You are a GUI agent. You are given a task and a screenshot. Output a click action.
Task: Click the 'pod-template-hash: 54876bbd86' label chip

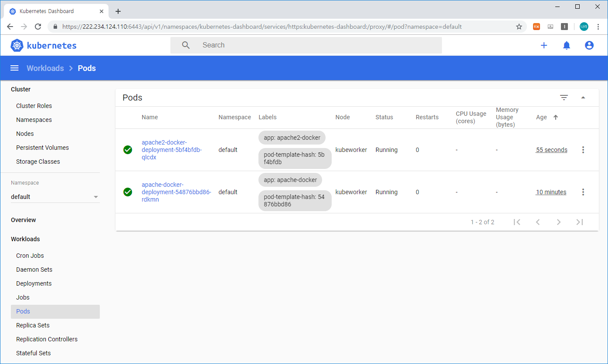[x=295, y=201]
